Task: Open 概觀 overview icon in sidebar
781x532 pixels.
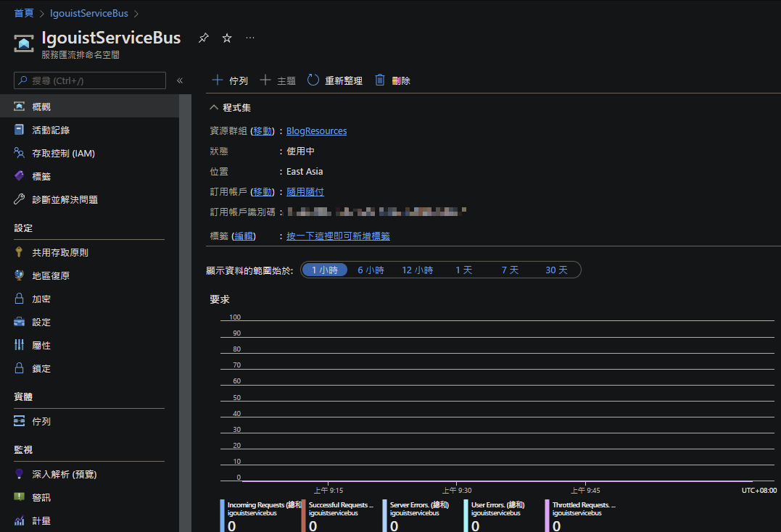Action: tap(20, 107)
